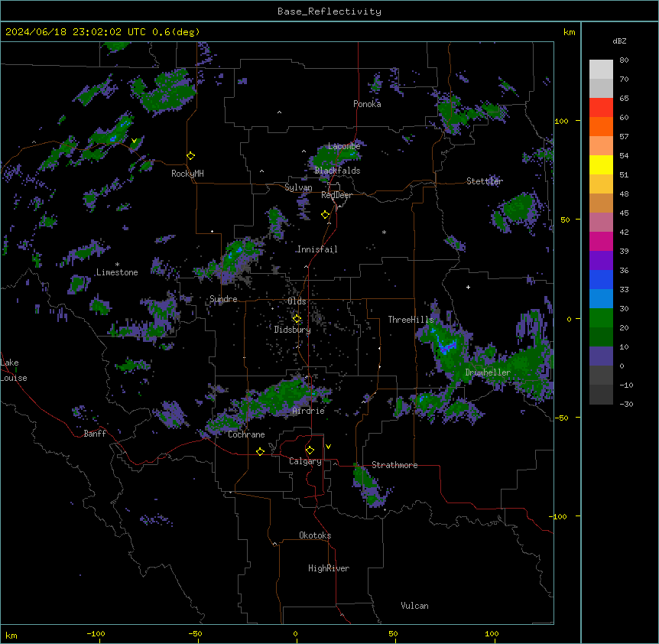Pick the slate purple 0-10 dBZ legend swatch
659x644 pixels.
(601, 356)
